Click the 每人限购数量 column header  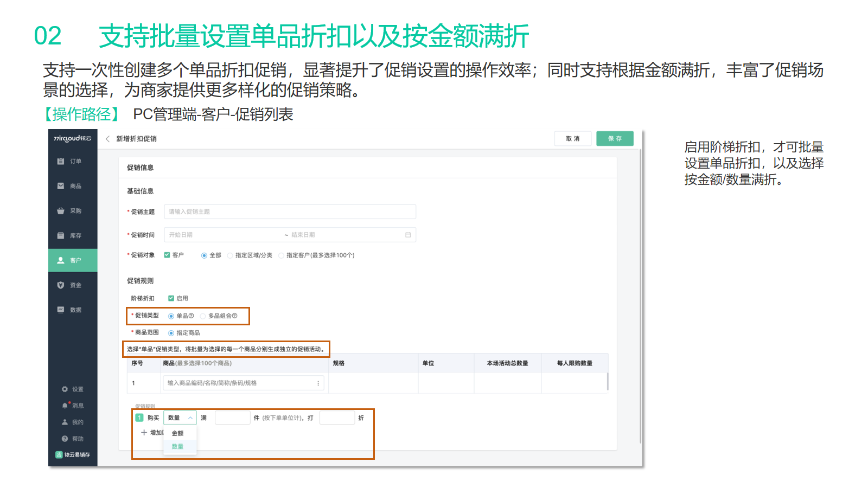pos(575,363)
